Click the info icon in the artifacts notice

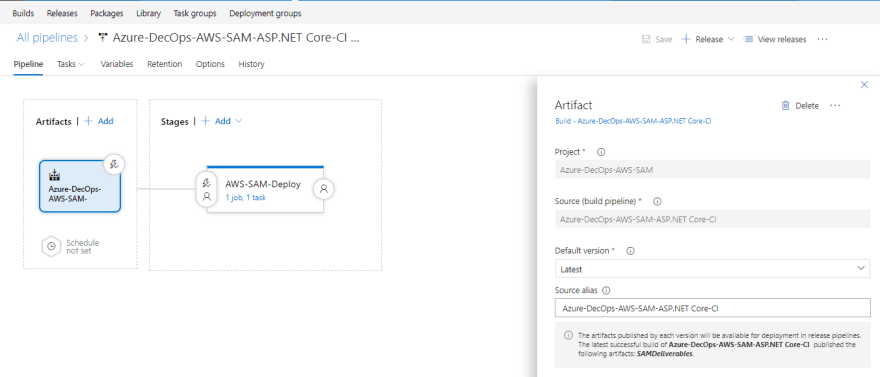click(568, 335)
